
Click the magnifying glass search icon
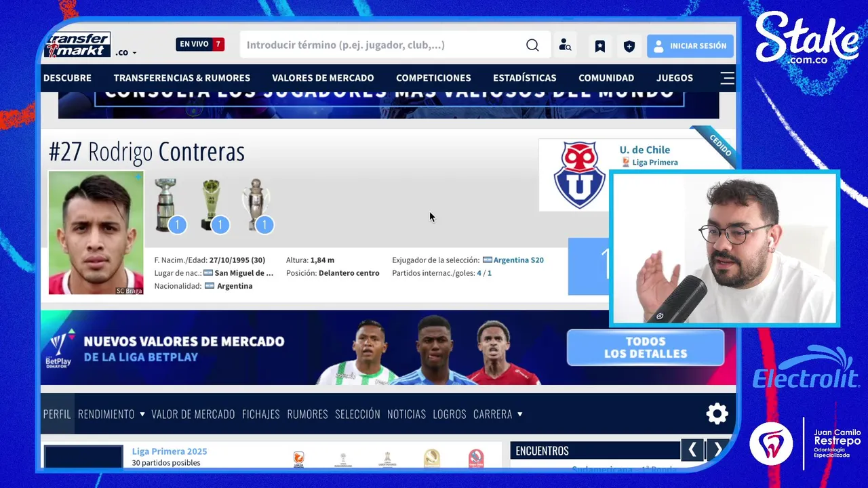[532, 45]
